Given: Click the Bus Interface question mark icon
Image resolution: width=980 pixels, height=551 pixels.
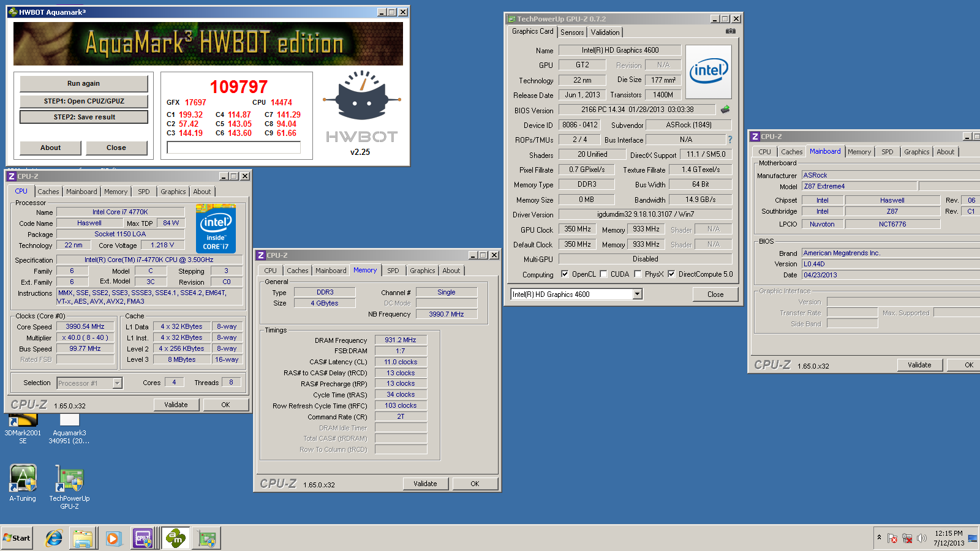Looking at the screenshot, I should click(730, 140).
